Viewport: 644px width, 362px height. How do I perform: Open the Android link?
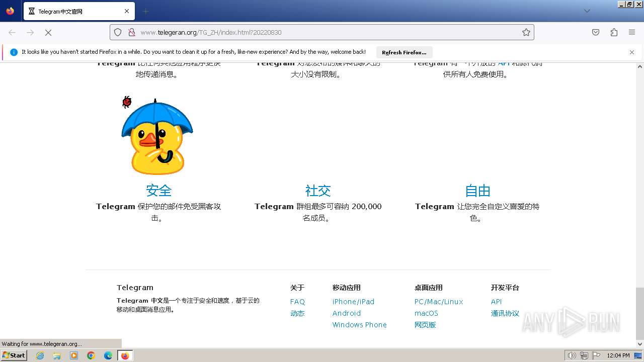(347, 313)
